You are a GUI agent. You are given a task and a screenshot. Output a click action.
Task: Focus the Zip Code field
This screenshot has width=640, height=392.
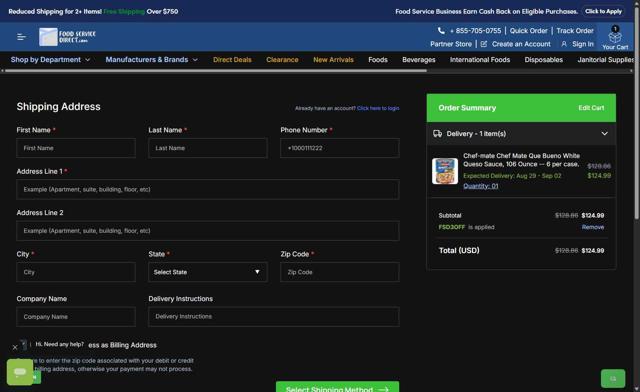tap(340, 272)
